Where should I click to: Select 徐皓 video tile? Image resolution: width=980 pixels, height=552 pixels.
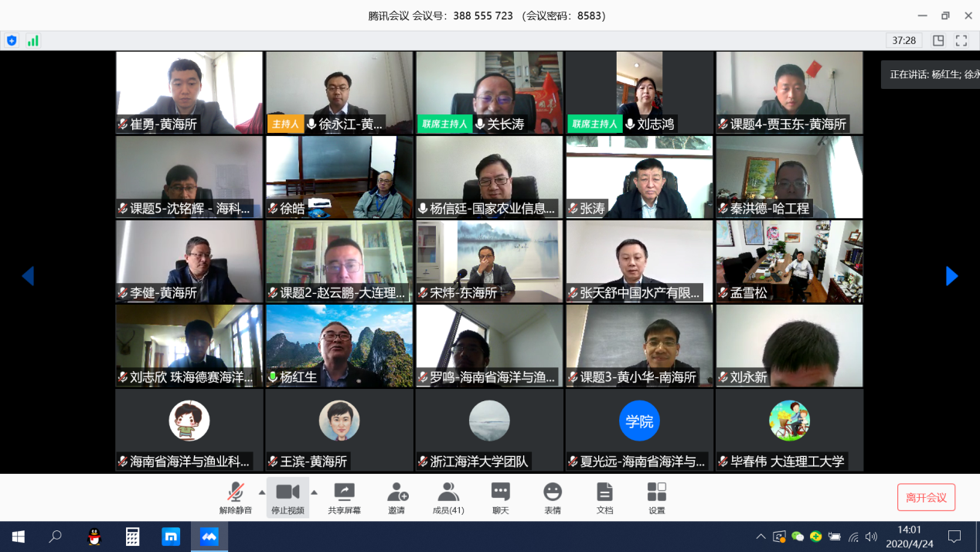(x=339, y=177)
